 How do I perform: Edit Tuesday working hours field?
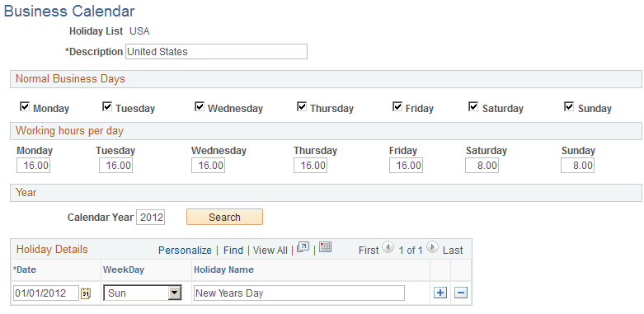115,166
